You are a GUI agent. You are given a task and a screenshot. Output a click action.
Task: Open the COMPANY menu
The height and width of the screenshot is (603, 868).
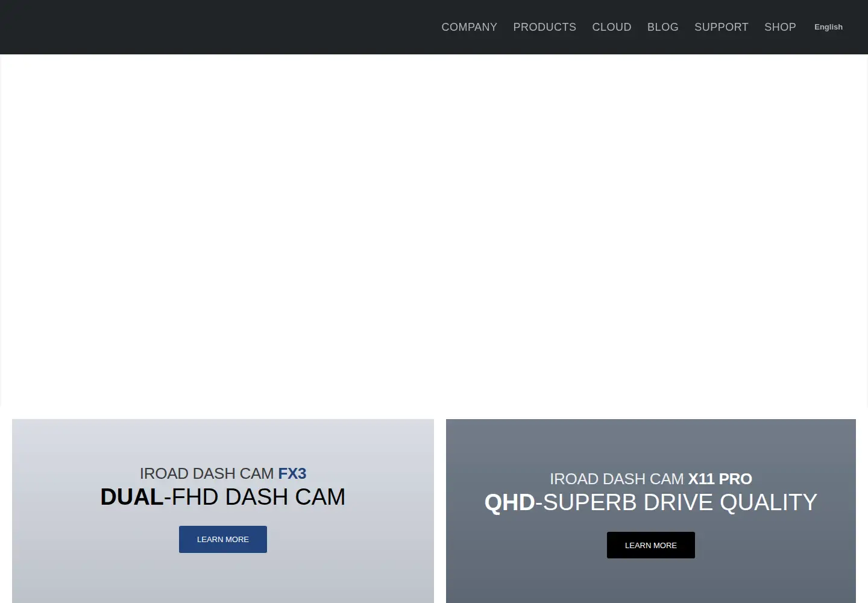pyautogui.click(x=469, y=27)
